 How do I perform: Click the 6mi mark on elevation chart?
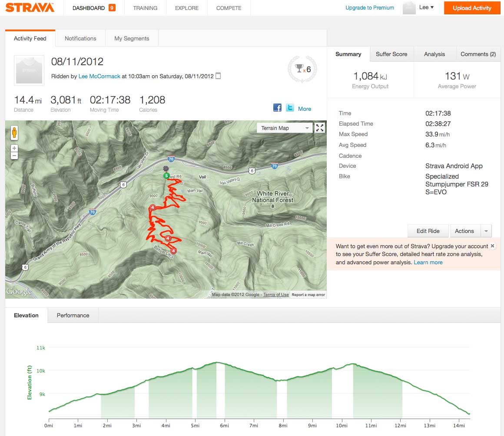pos(224,426)
